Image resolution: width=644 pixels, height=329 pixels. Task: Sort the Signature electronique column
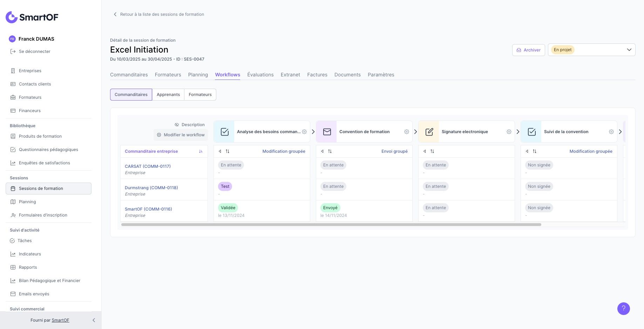[432, 151]
